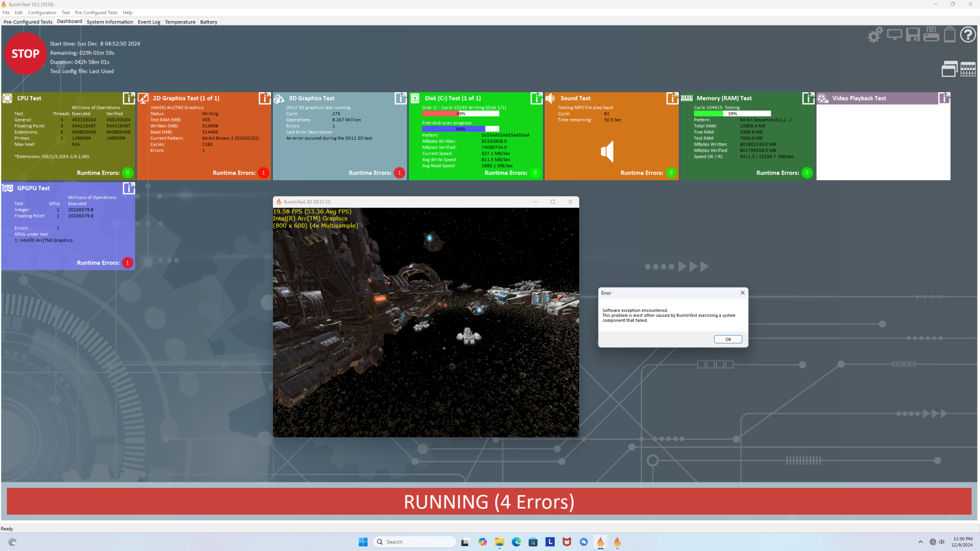
Task: Open the CPU Test info icon
Action: tap(128, 98)
